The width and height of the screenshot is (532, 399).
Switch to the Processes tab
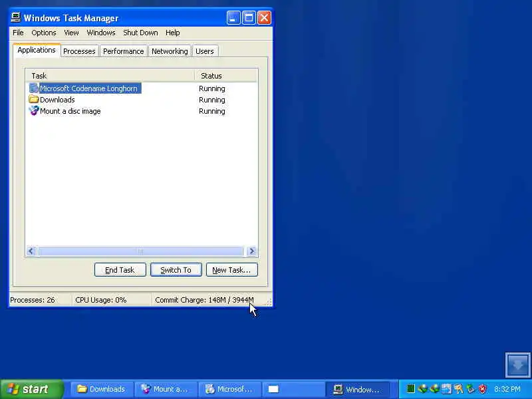[79, 51]
